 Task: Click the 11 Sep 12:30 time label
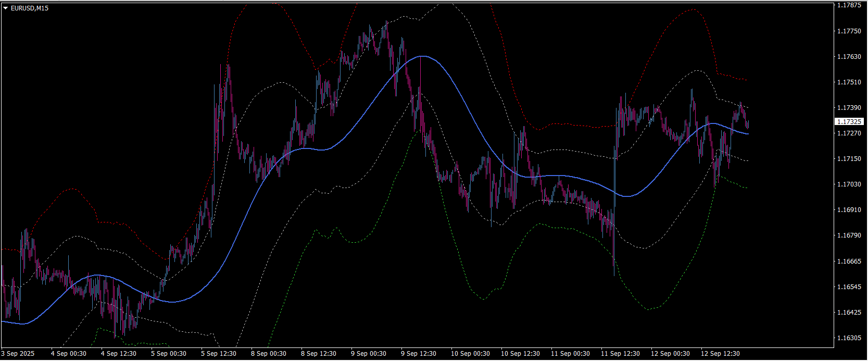coord(620,354)
